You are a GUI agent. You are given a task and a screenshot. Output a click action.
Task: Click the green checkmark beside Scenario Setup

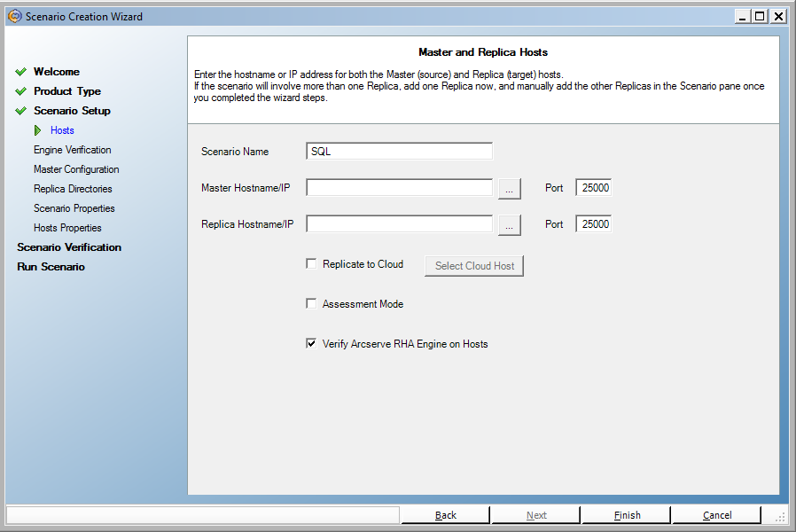click(x=20, y=111)
